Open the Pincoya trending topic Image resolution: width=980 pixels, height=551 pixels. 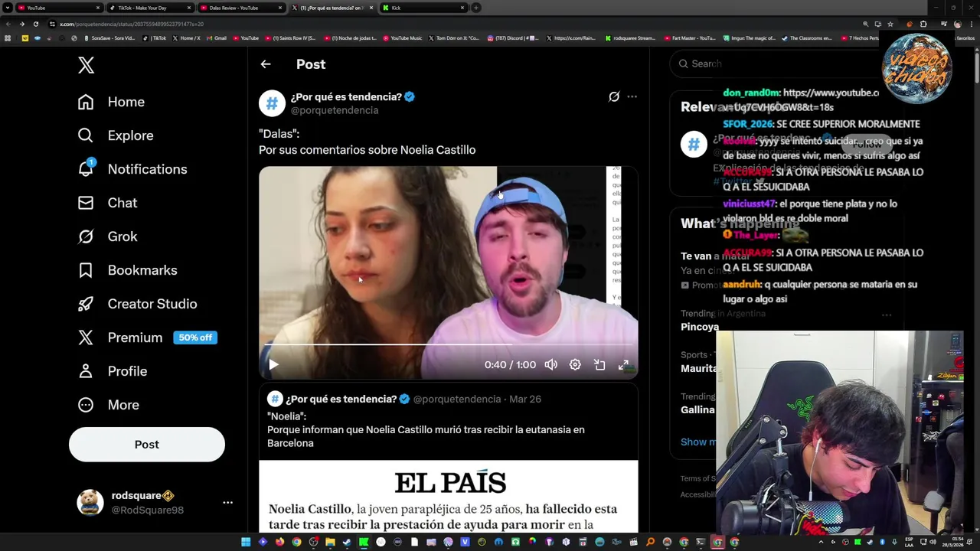(x=700, y=327)
